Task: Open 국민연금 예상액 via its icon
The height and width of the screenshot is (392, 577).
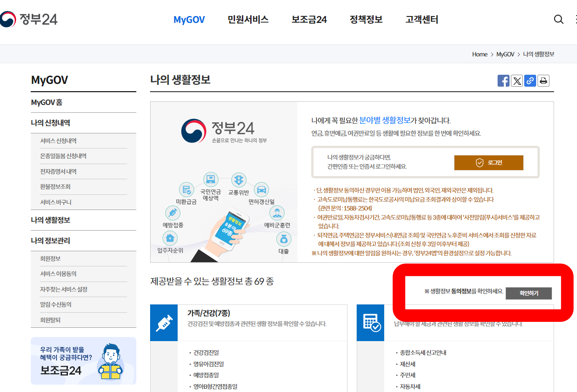Action: (x=210, y=180)
